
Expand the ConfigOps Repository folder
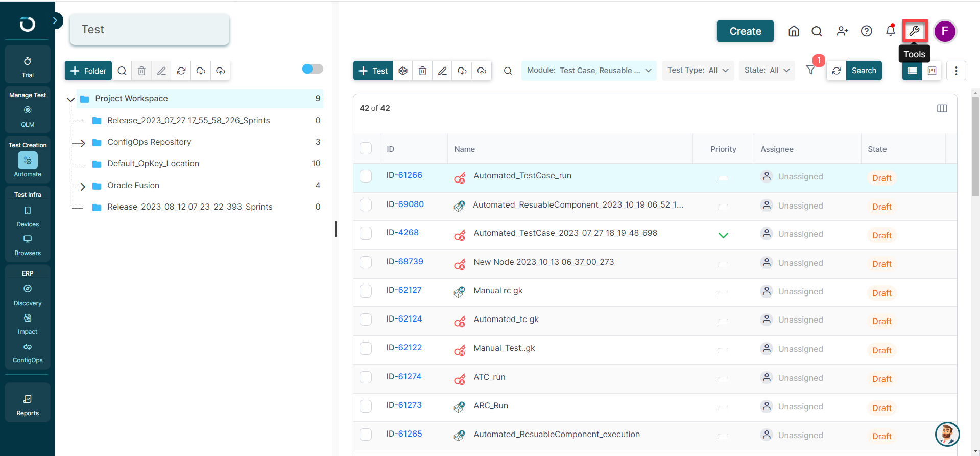(x=83, y=143)
